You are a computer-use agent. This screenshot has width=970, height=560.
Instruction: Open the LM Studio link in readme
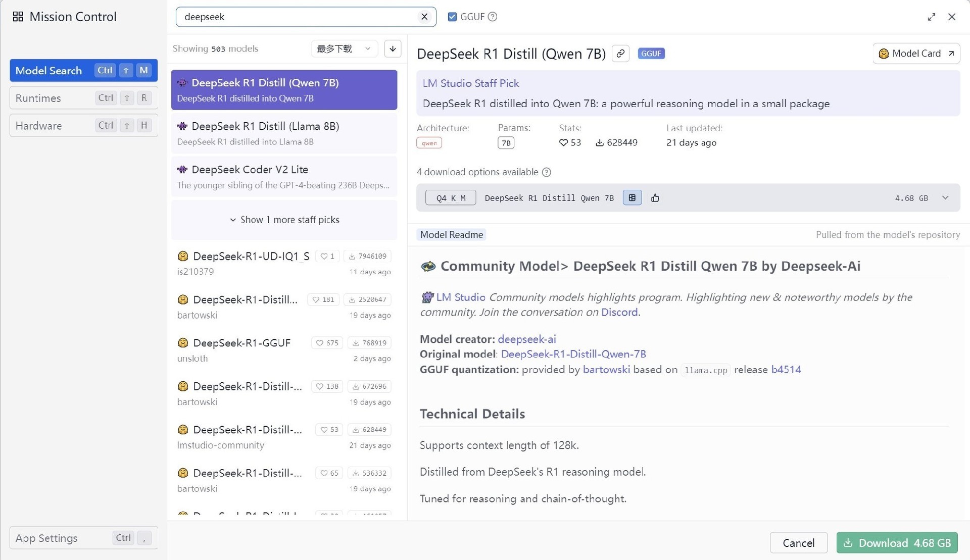point(461,297)
